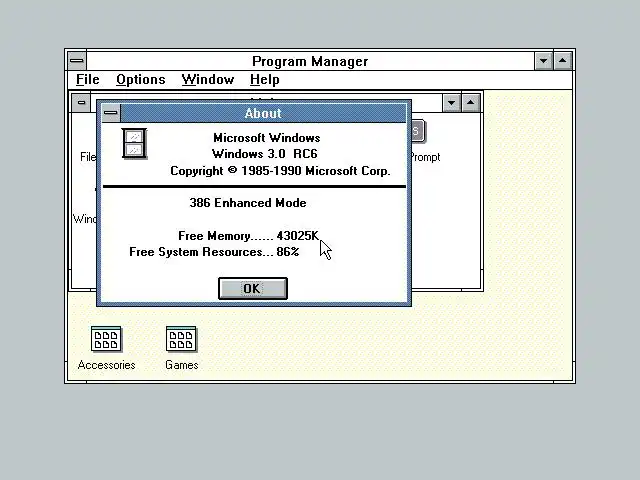Minimize the Program Manager window
The width and height of the screenshot is (640, 480).
click(x=544, y=61)
